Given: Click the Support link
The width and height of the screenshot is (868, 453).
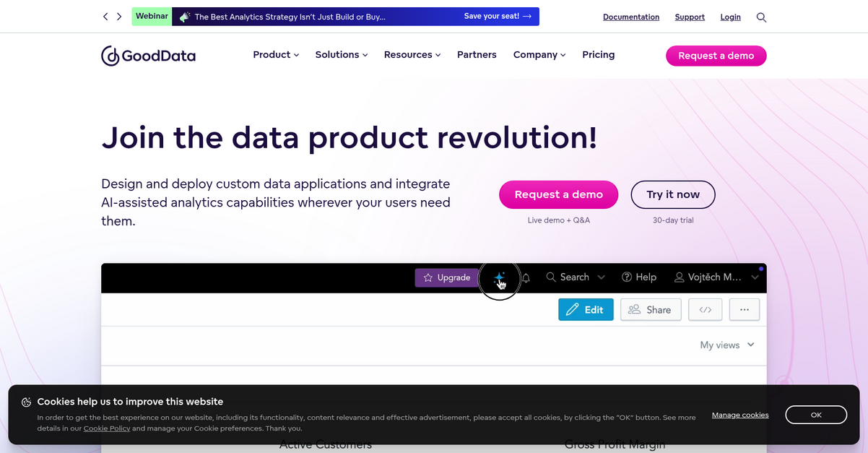Looking at the screenshot, I should pyautogui.click(x=690, y=17).
